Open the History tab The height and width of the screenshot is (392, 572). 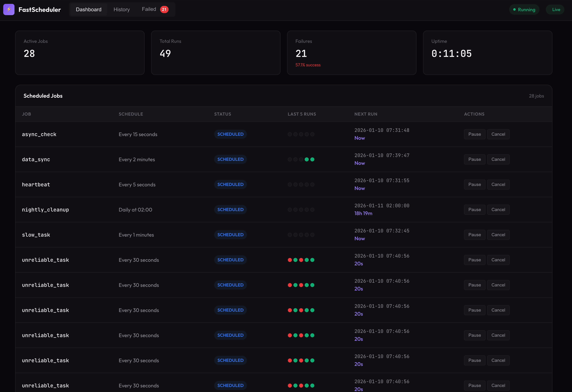[x=121, y=9]
